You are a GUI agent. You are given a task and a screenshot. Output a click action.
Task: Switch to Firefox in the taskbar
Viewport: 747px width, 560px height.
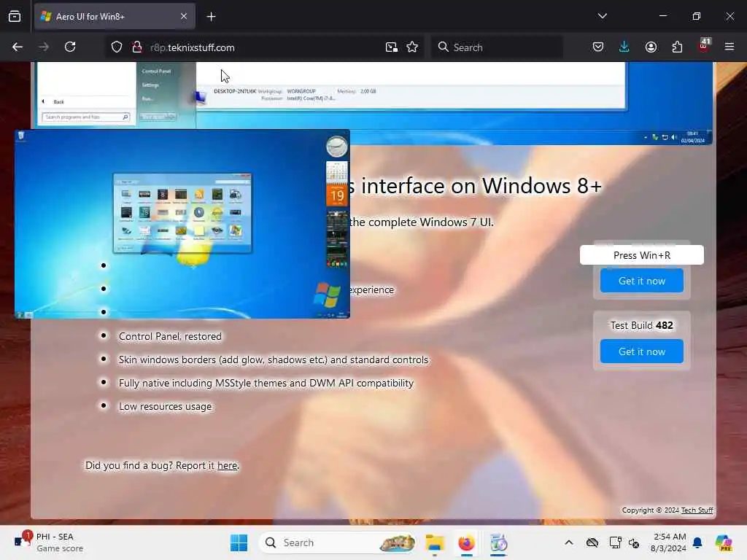(x=466, y=542)
